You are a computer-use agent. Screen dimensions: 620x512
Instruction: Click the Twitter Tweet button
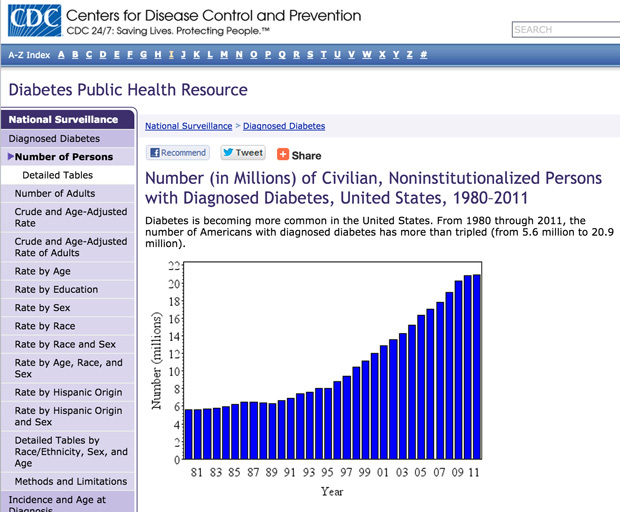click(x=243, y=153)
